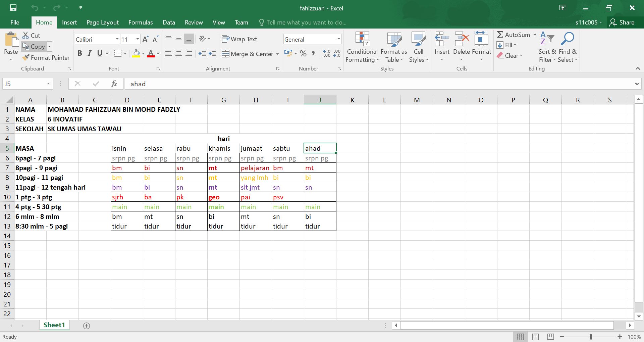This screenshot has height=342, width=644.
Task: Click the Share button
Action: pos(622,22)
